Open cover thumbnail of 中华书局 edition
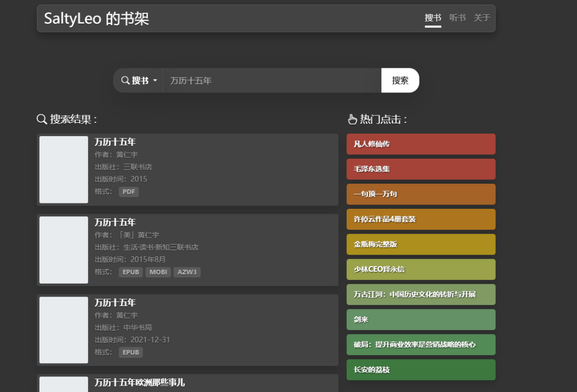 pos(64,330)
